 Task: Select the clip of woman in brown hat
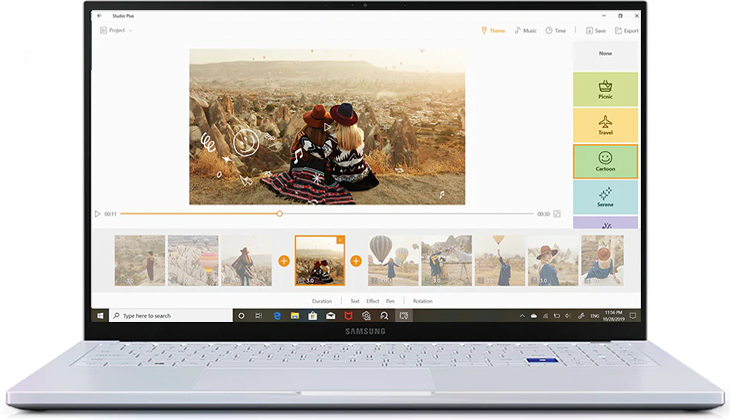coord(553,260)
